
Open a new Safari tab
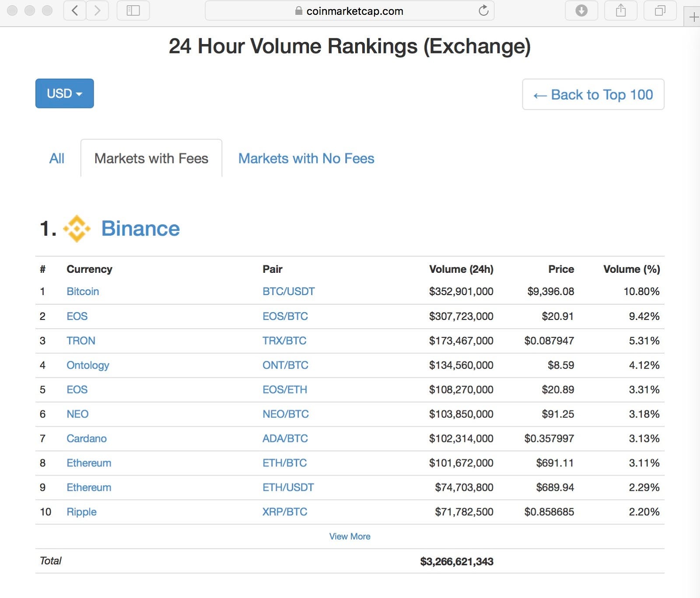[x=693, y=17]
